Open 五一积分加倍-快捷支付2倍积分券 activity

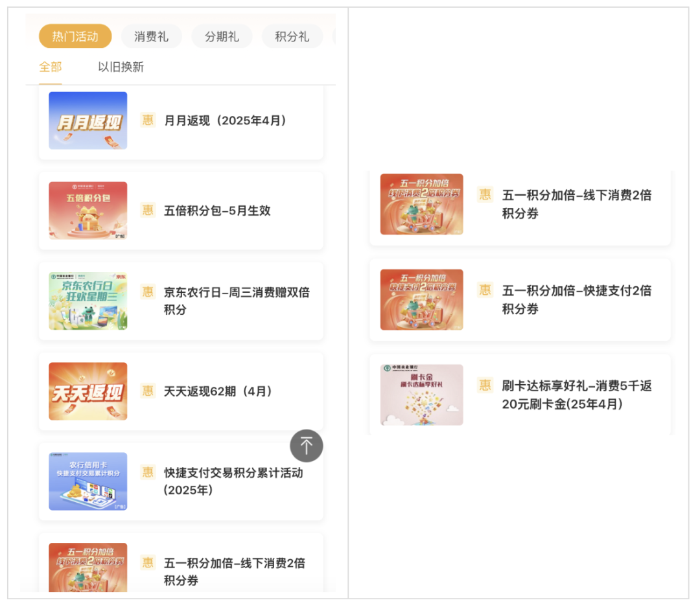pos(520,299)
